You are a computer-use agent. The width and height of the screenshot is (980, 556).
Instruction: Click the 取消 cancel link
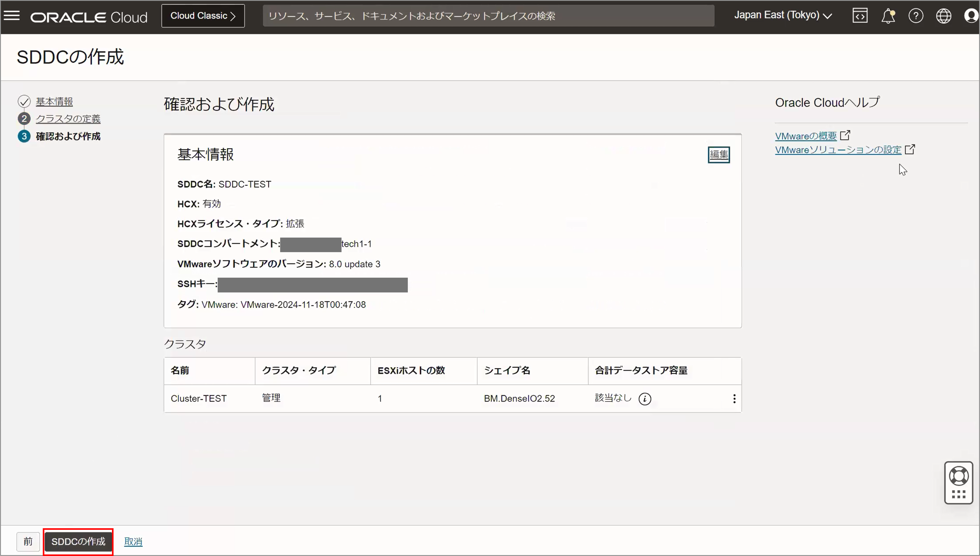[133, 541]
